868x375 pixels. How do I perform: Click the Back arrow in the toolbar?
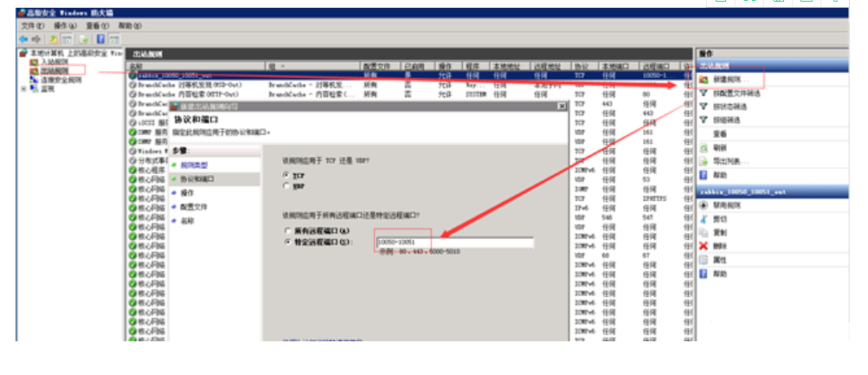pyautogui.click(x=23, y=39)
